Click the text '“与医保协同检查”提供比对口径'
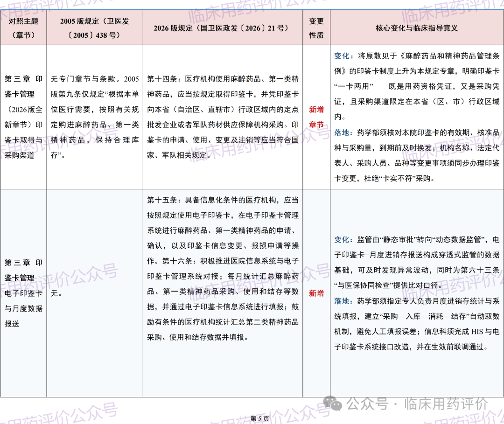The width and height of the screenshot is (504, 424). (388, 285)
